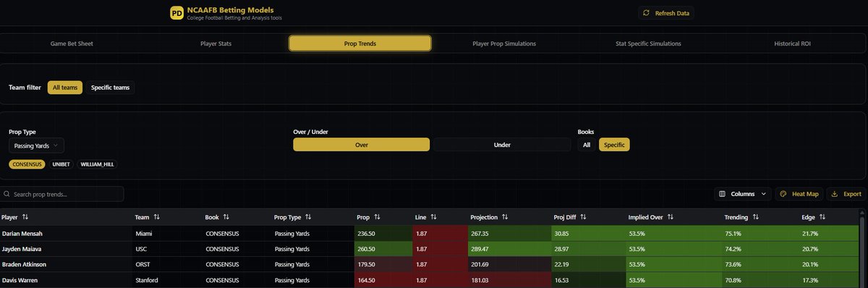Click the 30.85 proj diff value

coord(561,234)
